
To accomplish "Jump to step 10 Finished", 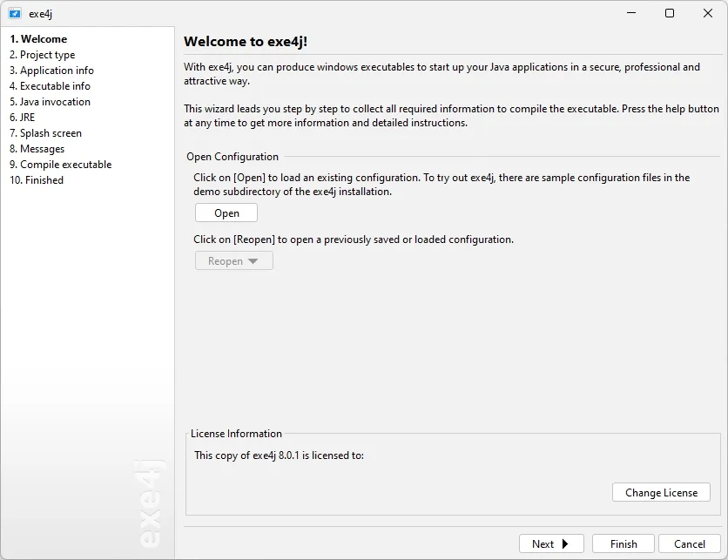I will tap(37, 180).
